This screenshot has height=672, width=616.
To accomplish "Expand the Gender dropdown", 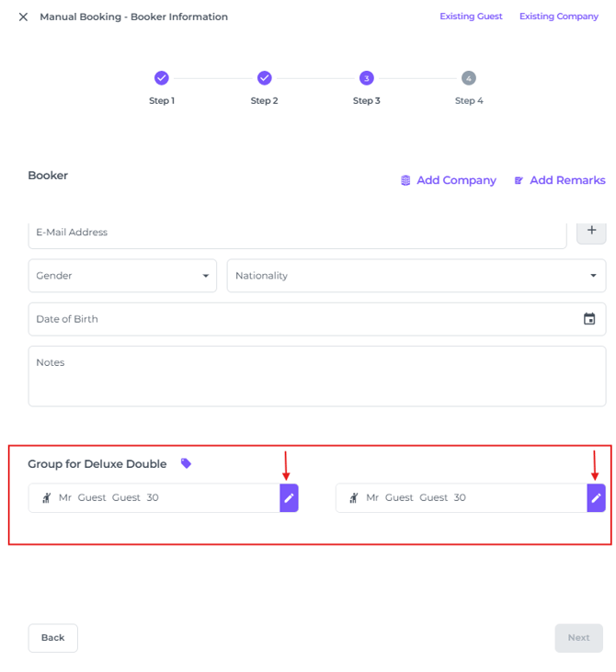I will tap(122, 276).
